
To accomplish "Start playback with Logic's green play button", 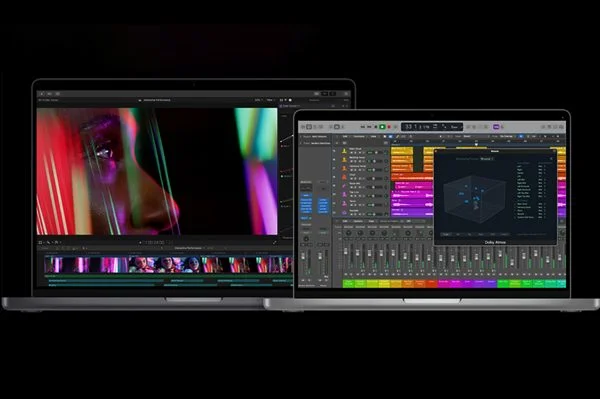I will 382,127.
